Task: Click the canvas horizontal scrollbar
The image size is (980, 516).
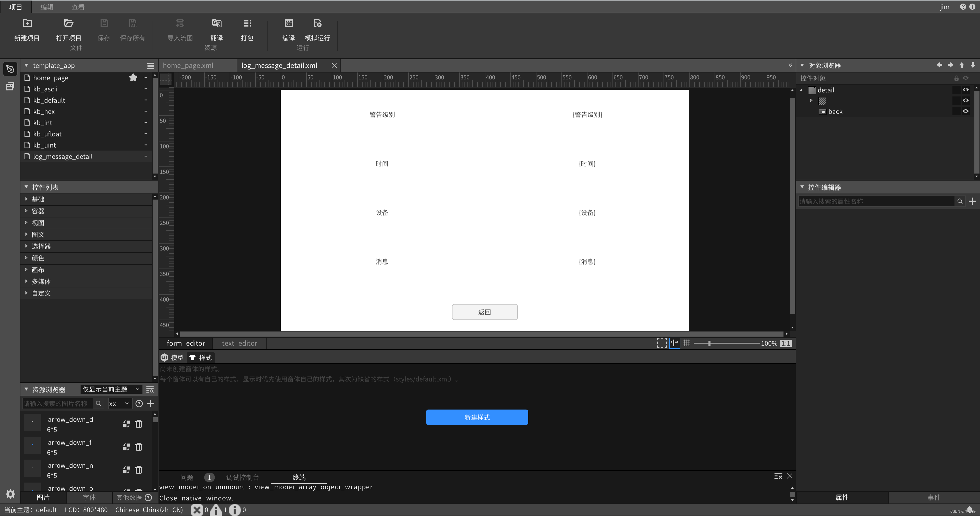Action: point(482,334)
